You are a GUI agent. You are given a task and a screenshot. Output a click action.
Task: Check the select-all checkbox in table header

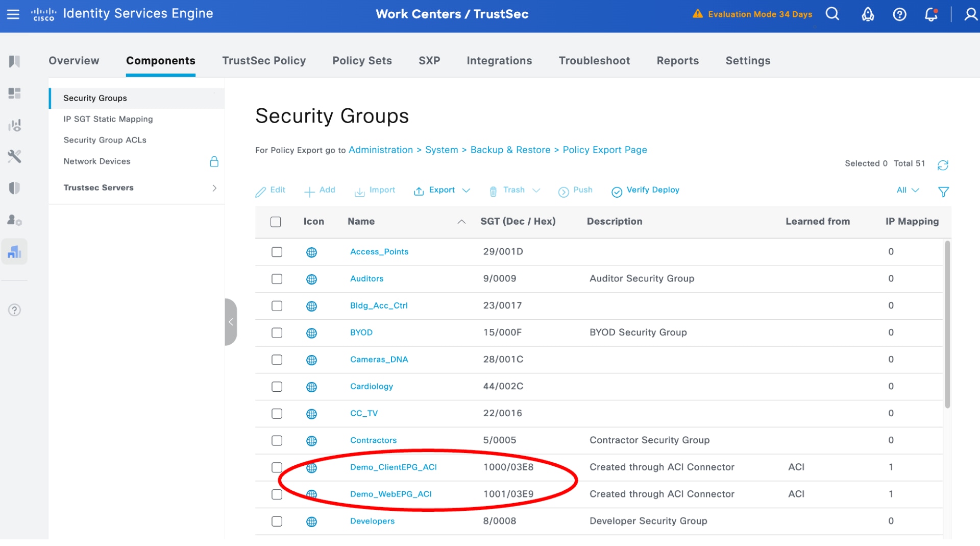(276, 222)
